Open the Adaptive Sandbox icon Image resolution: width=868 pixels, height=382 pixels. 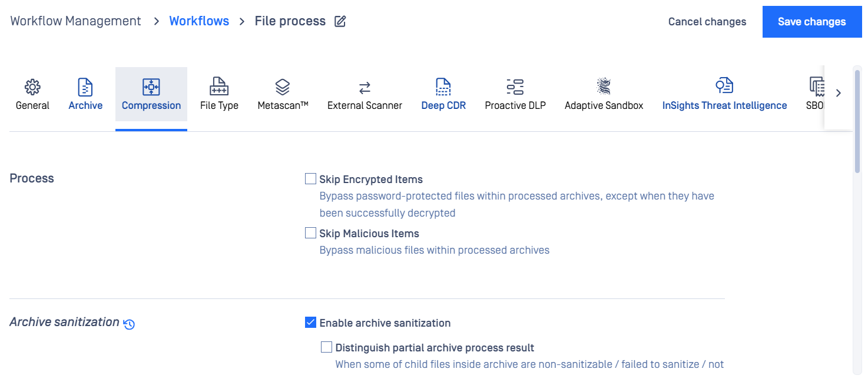604,87
